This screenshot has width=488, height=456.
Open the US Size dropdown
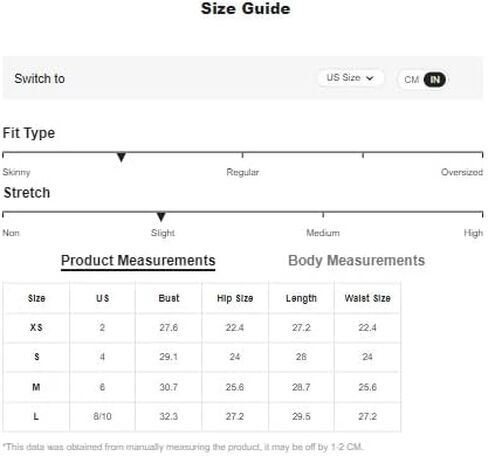[x=350, y=78]
